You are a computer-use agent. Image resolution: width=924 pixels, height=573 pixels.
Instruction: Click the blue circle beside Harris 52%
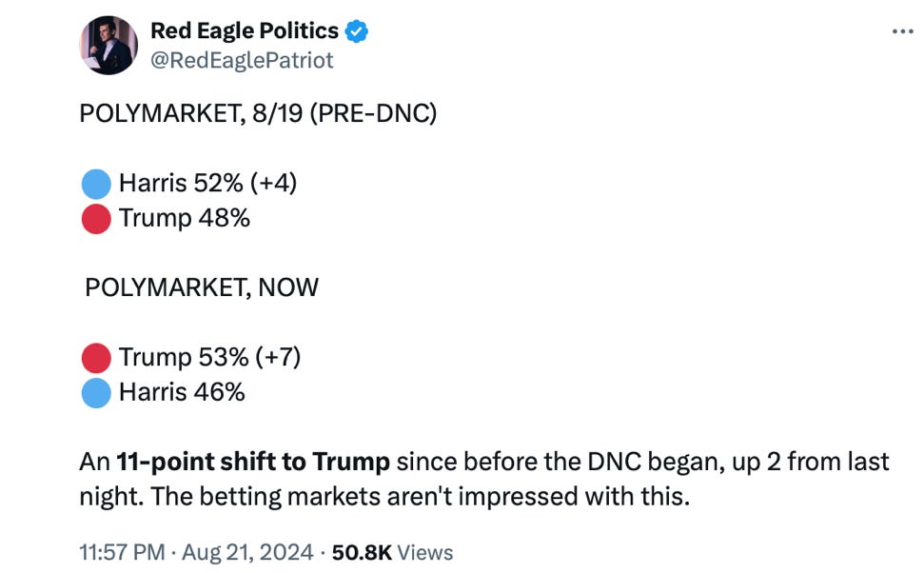pyautogui.click(x=96, y=183)
